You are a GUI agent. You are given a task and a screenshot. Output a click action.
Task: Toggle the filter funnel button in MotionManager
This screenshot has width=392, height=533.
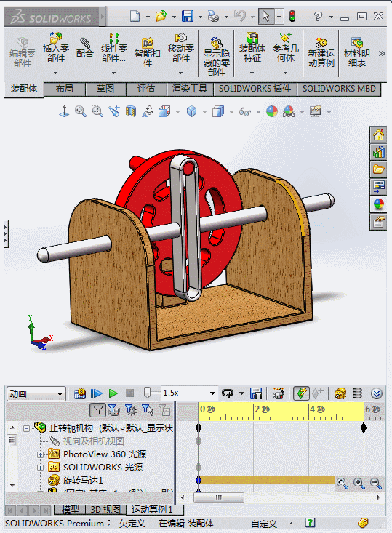tap(98, 410)
